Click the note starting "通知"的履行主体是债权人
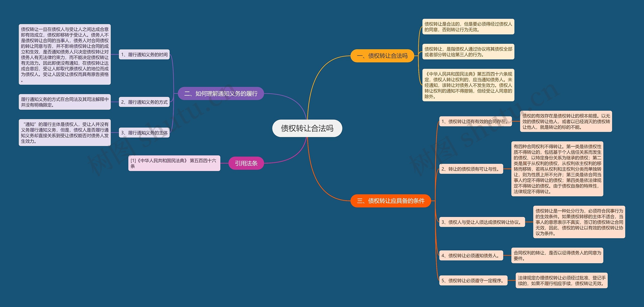644x307 pixels. tap(65, 133)
